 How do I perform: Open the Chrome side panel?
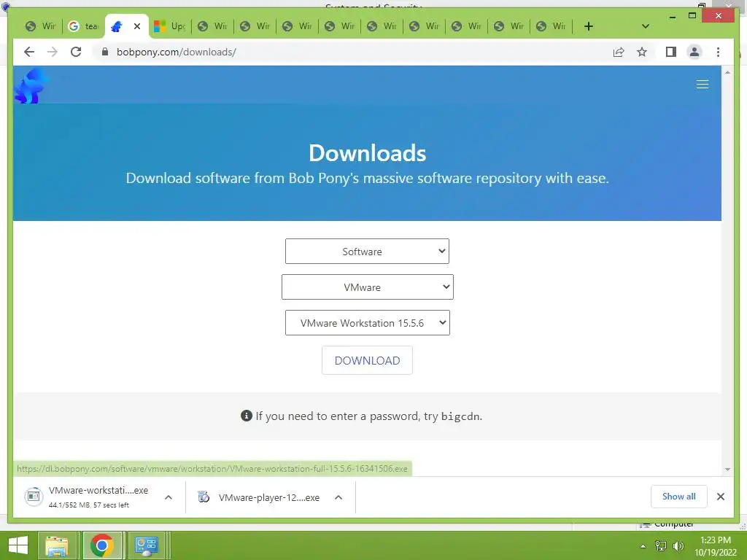tap(671, 52)
